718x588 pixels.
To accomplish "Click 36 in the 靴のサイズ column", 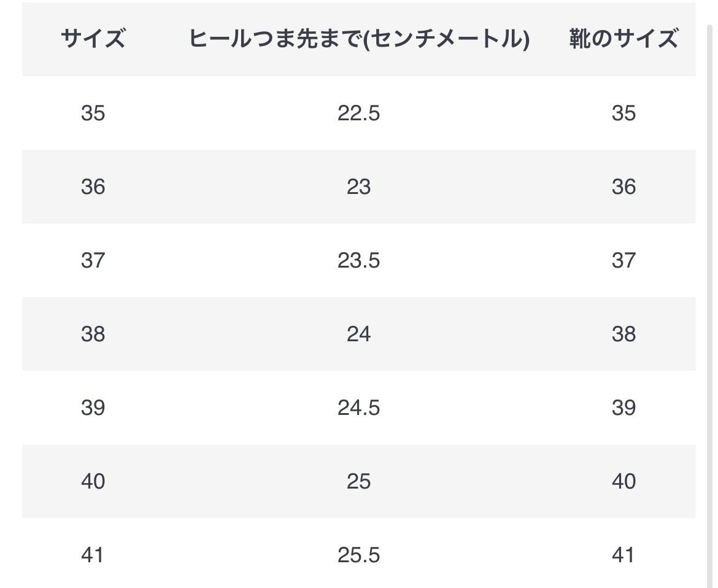I will pos(623,187).
